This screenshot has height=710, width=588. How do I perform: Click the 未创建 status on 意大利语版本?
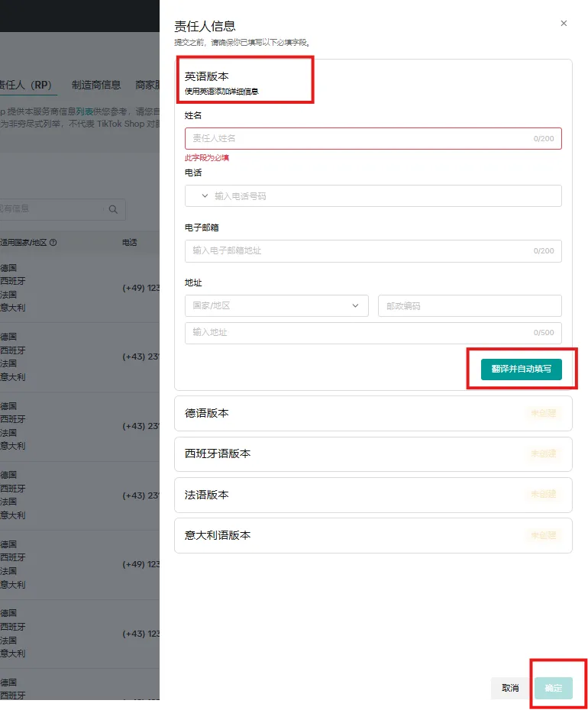(544, 535)
